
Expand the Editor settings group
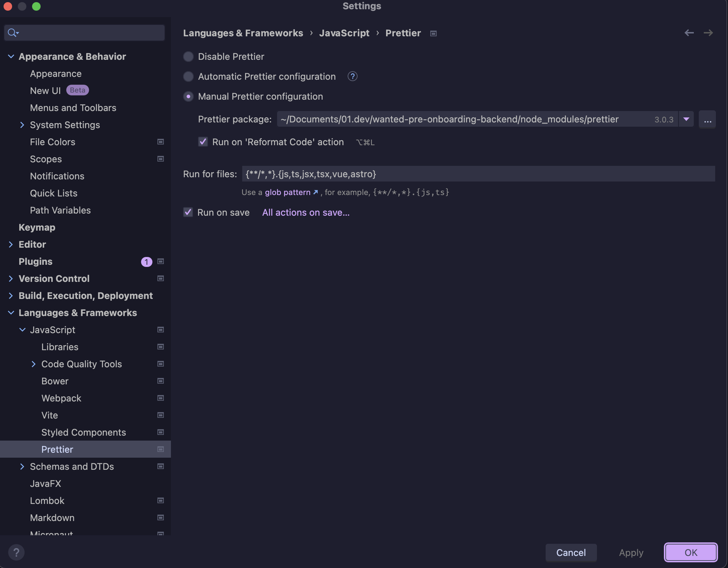[10, 244]
